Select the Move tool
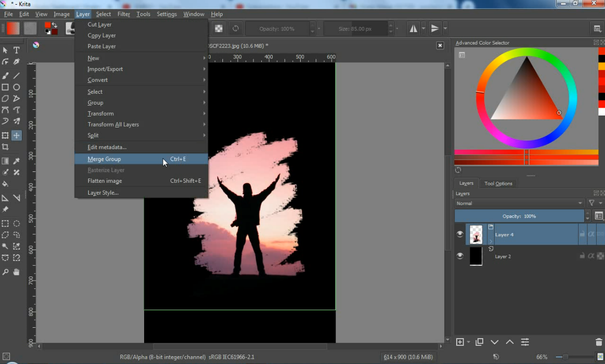This screenshot has height=364, width=605. [17, 135]
